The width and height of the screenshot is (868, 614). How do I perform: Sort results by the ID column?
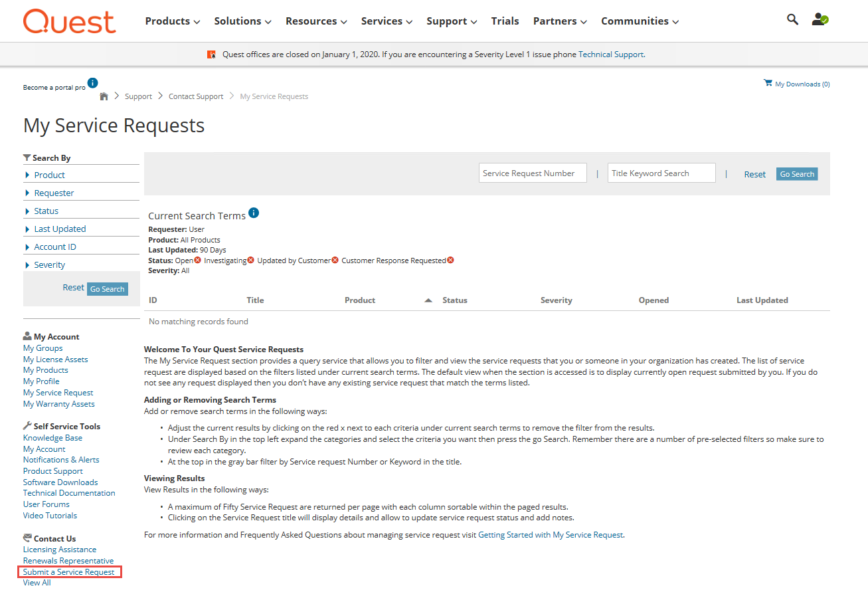coord(153,300)
